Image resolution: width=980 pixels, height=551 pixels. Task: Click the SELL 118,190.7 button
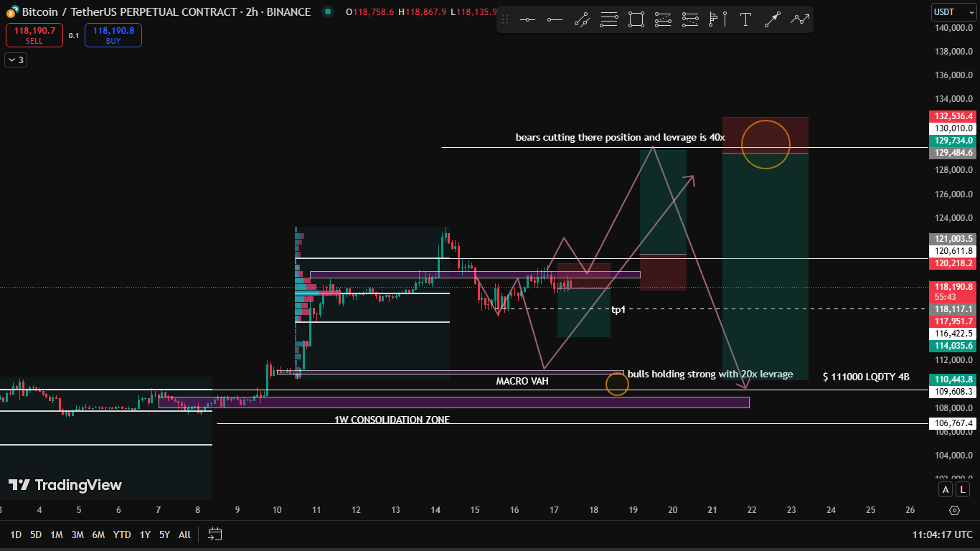click(34, 35)
